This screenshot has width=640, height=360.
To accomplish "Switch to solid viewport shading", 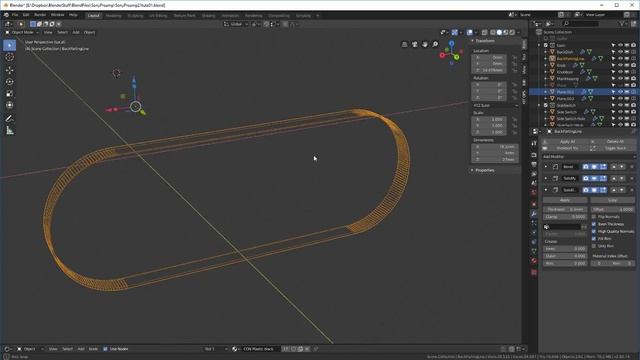I will pyautogui.click(x=499, y=32).
